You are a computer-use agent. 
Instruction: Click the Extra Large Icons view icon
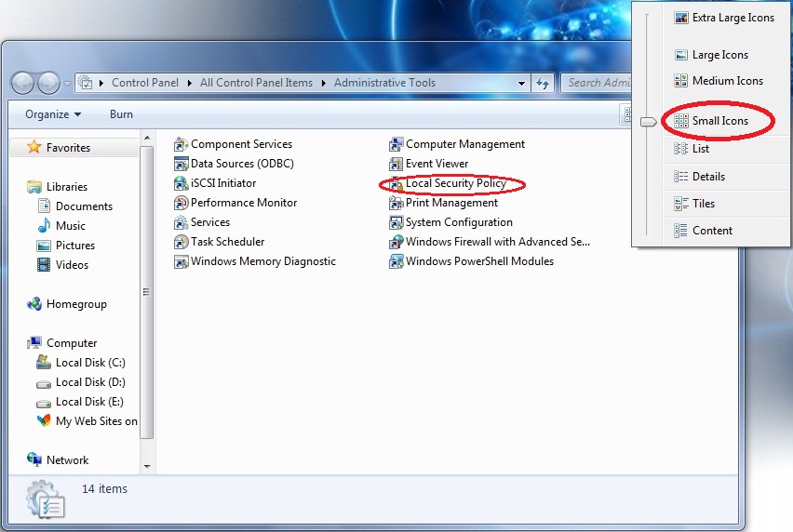tap(680, 19)
